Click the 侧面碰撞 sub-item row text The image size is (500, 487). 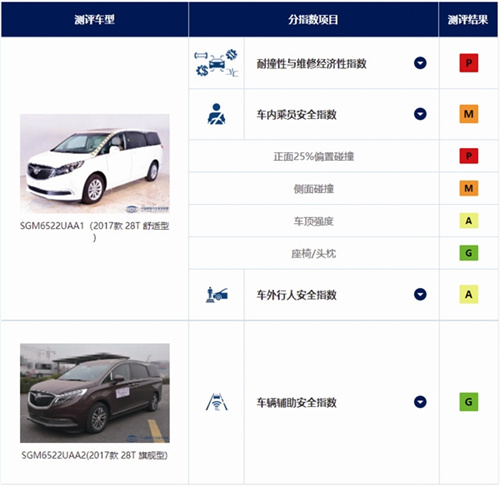point(314,189)
